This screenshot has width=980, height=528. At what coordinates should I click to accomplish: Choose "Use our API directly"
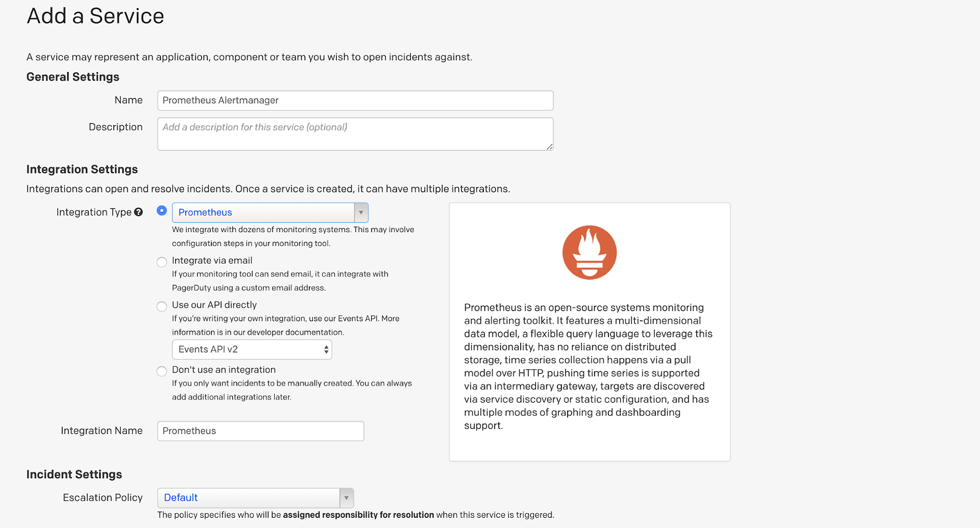point(162,306)
